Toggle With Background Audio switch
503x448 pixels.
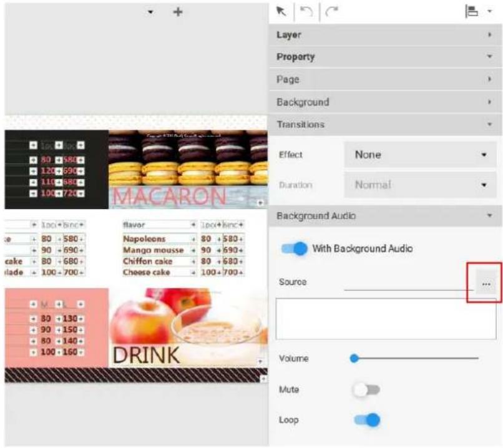click(x=294, y=248)
